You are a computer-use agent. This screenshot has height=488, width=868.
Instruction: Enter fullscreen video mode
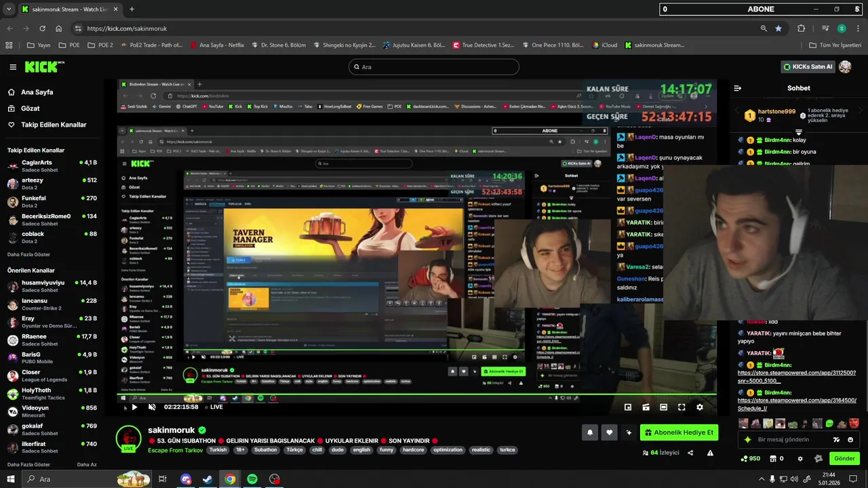point(682,407)
